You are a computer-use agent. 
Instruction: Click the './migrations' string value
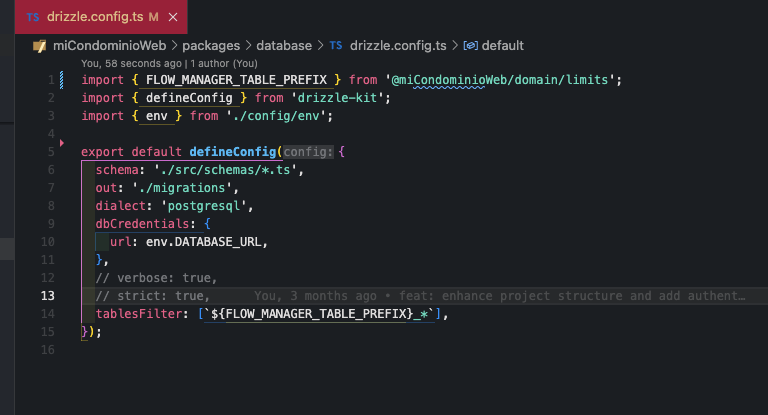tap(182, 188)
